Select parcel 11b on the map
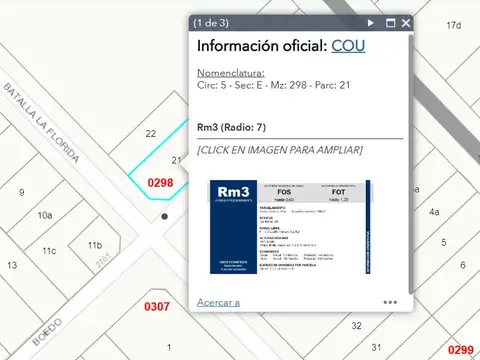The image size is (480, 360). [95, 245]
